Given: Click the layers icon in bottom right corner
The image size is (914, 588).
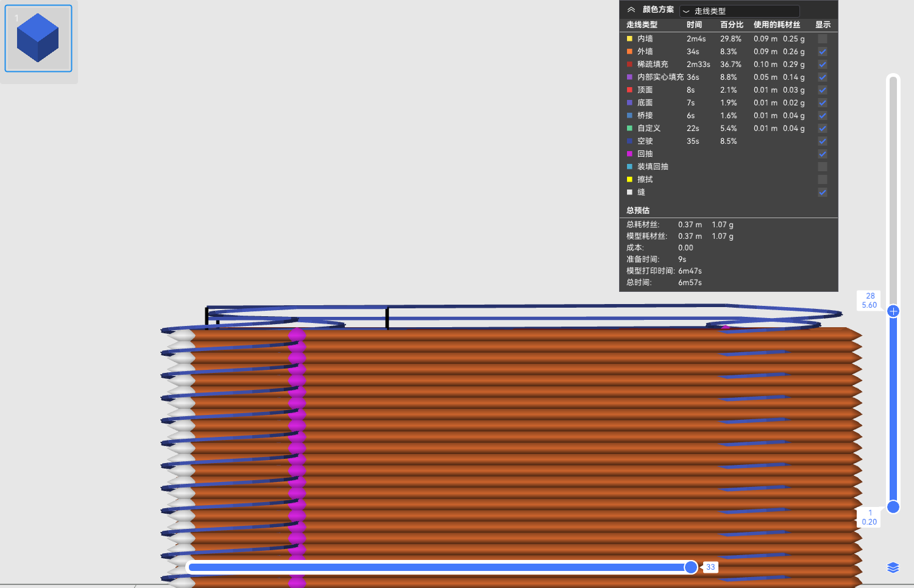Looking at the screenshot, I should (x=893, y=568).
